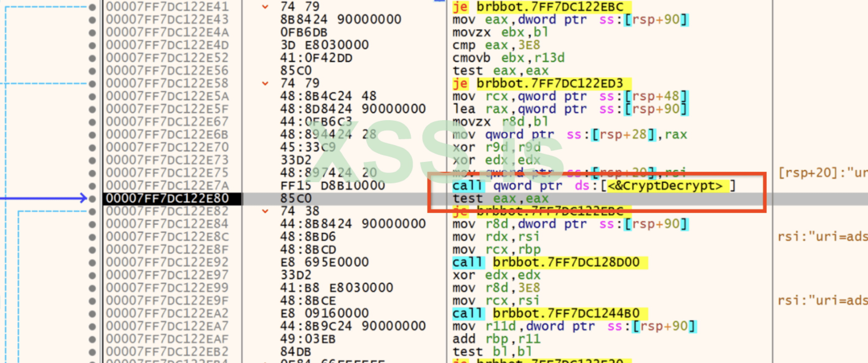Click the breakpoint bullet at 00007FF7DC122EB2
868x363 pixels.
[92, 351]
